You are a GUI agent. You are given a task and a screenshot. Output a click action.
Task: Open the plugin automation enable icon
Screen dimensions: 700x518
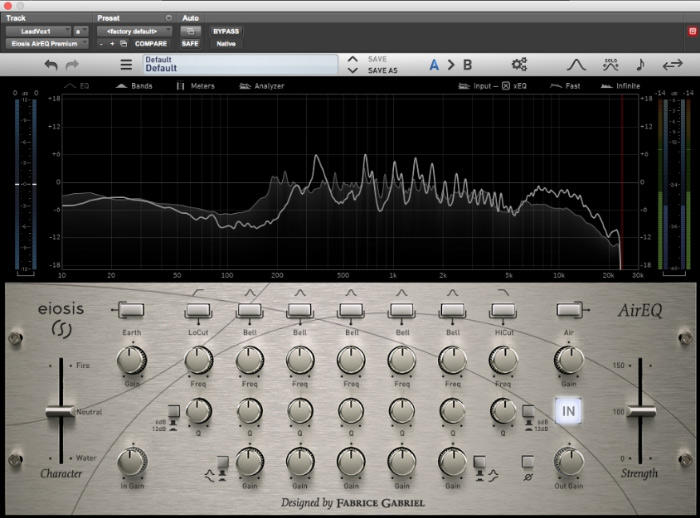click(190, 31)
